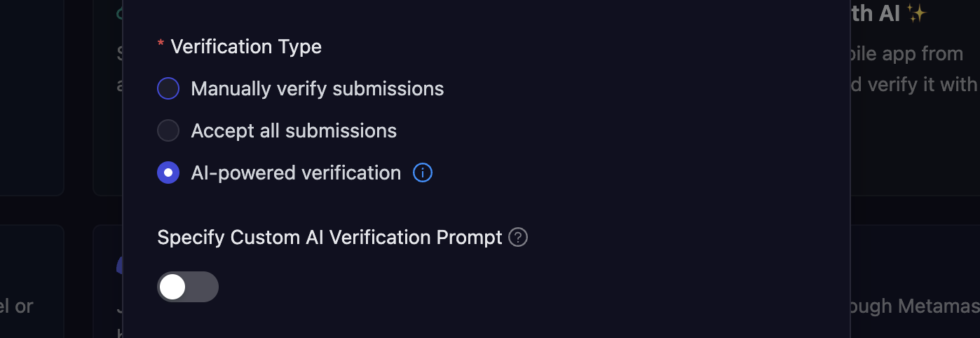Click the 'Accept all submissions' label text

294,131
